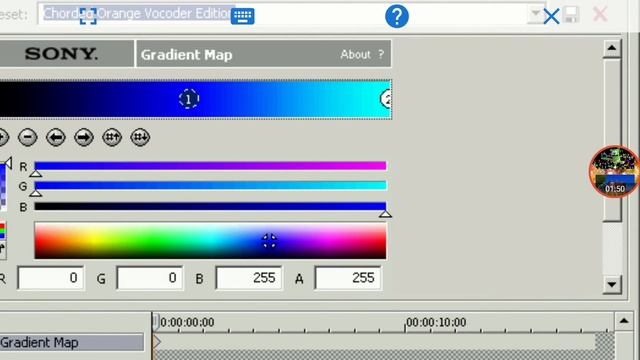
Task: Click the blue focus bracket icon
Action: (x=88, y=16)
